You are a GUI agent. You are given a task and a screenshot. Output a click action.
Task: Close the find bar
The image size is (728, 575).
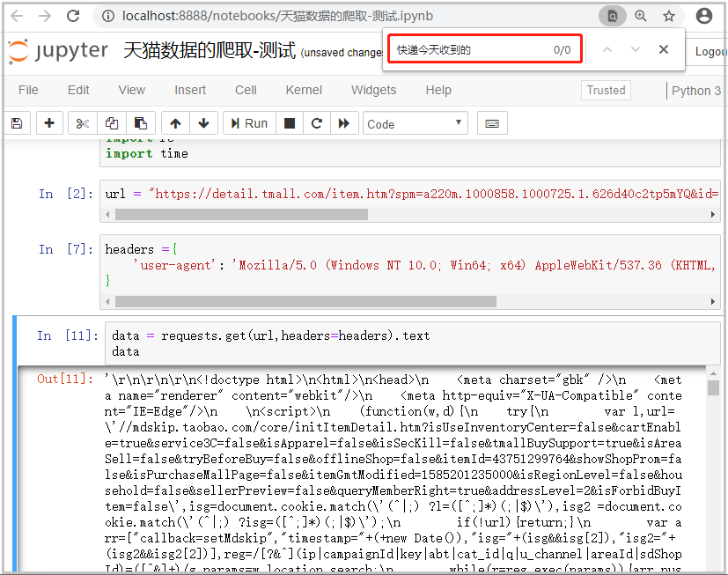point(664,49)
